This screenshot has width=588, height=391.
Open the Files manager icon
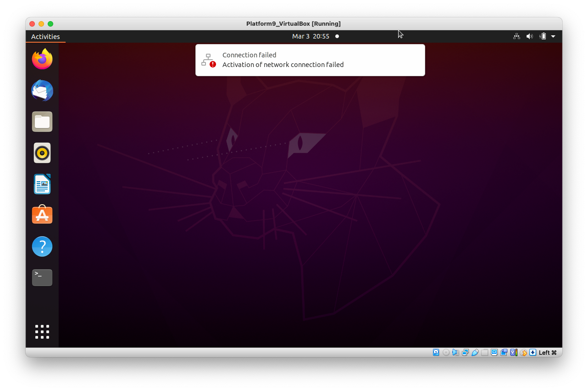[42, 122]
